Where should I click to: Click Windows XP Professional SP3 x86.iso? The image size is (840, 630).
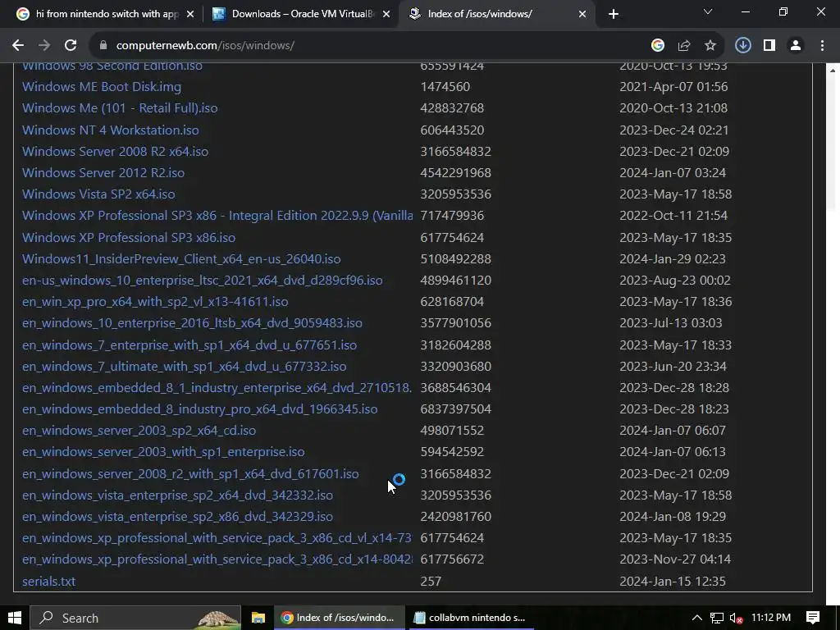[x=129, y=238]
